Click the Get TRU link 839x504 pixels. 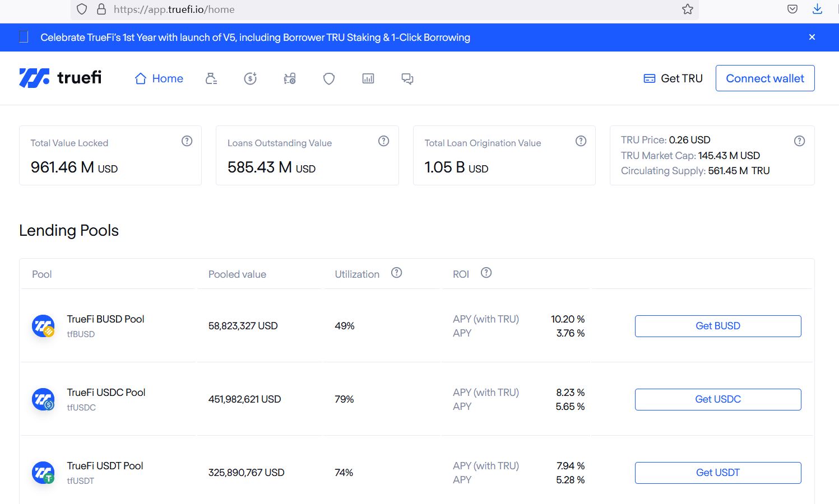673,78
